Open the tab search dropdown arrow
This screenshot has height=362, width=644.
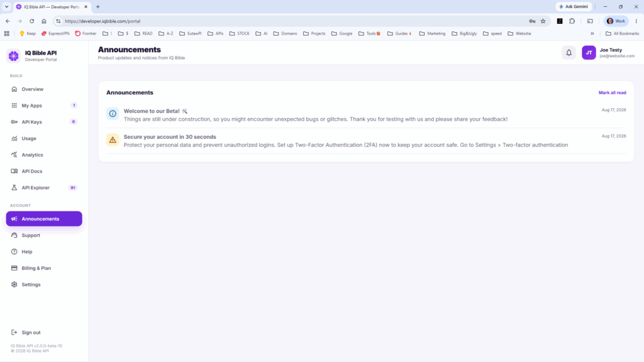(6, 6)
